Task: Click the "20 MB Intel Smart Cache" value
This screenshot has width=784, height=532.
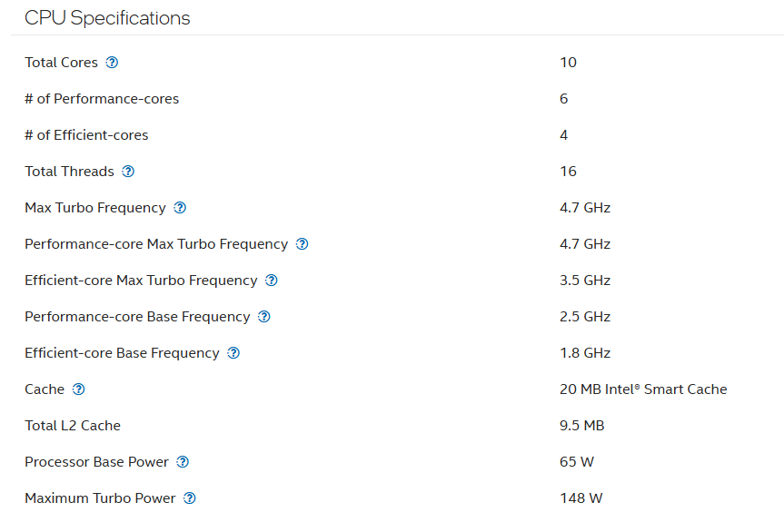Action: pyautogui.click(x=643, y=389)
